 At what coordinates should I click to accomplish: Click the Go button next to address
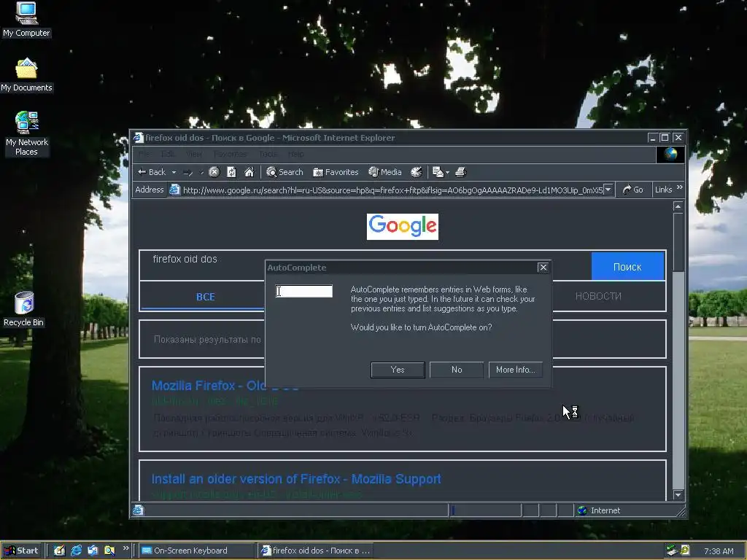pos(633,190)
